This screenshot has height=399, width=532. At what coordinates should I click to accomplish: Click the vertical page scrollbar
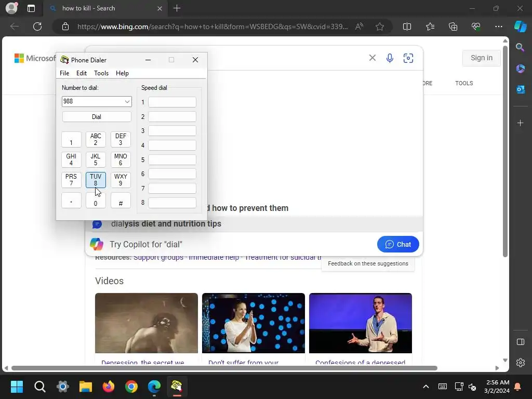tap(505, 151)
